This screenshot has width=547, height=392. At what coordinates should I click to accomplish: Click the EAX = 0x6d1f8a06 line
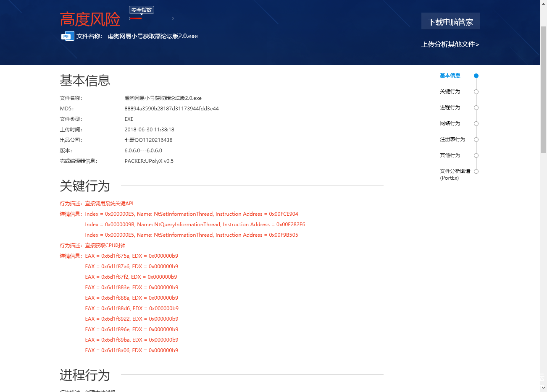coord(131,350)
